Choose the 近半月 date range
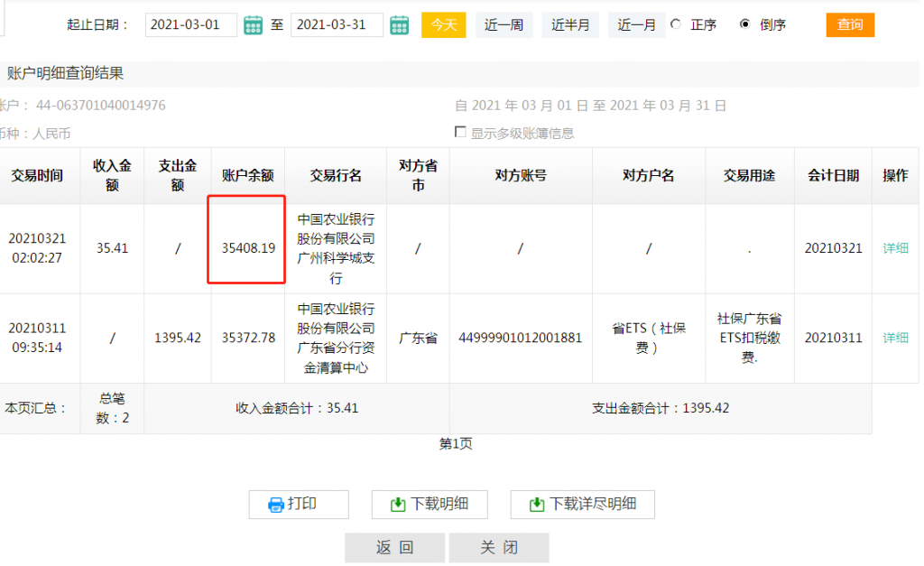This screenshot has height=566, width=924. pyautogui.click(x=570, y=25)
